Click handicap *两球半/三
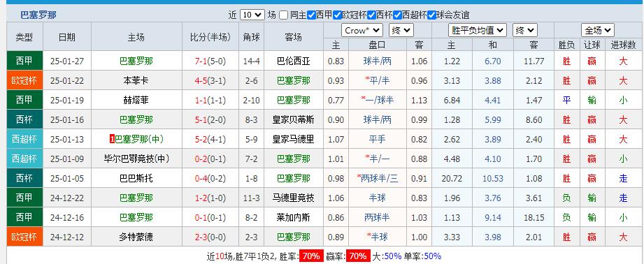 (378, 178)
